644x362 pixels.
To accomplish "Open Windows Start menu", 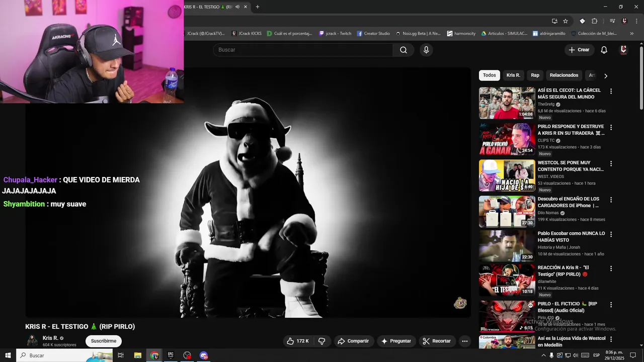I will click(8, 355).
